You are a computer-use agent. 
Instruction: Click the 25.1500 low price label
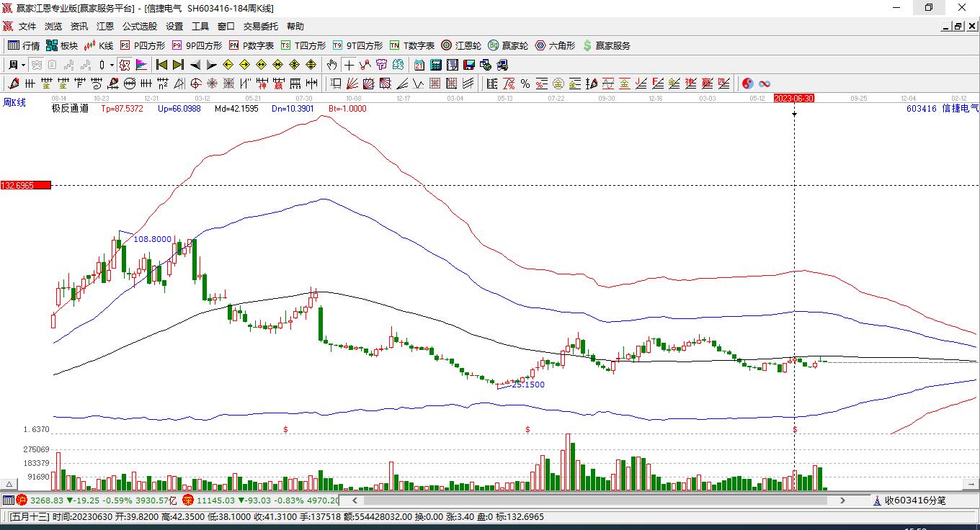[x=528, y=385]
